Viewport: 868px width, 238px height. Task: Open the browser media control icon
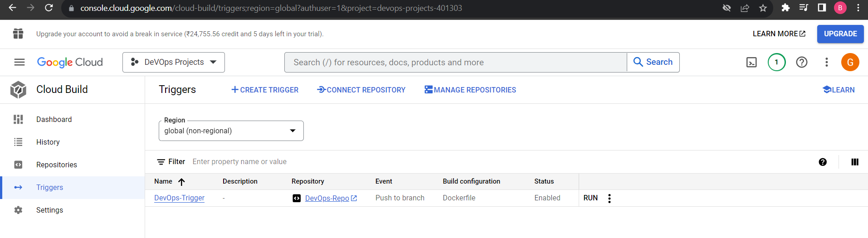click(804, 8)
